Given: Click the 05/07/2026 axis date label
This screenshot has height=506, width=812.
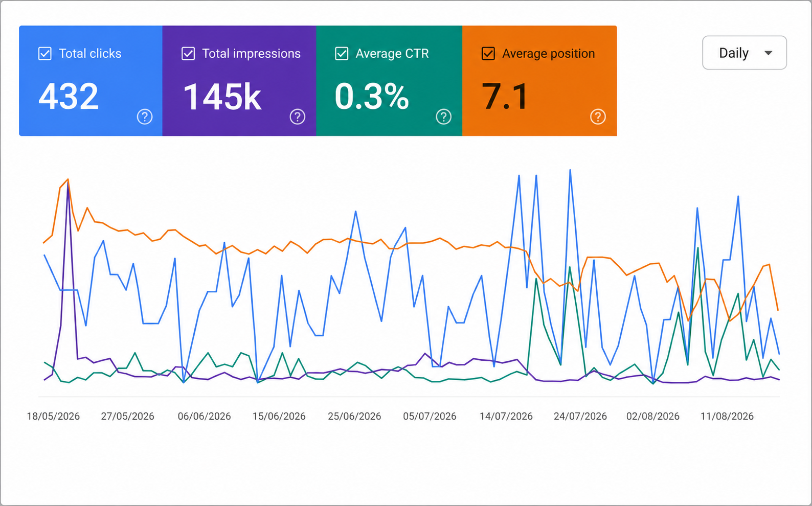Looking at the screenshot, I should (430, 416).
